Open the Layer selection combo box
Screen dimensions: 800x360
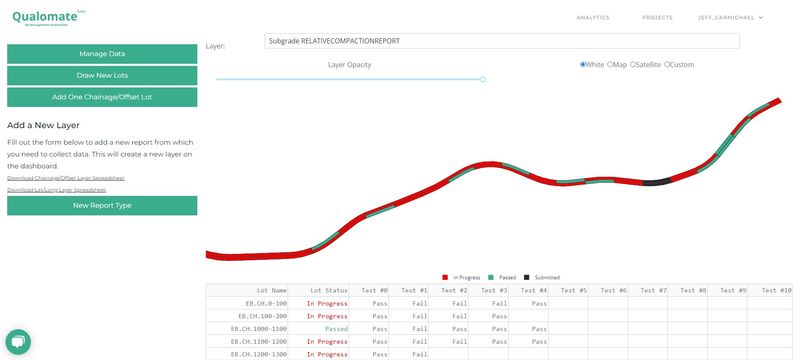pos(502,41)
